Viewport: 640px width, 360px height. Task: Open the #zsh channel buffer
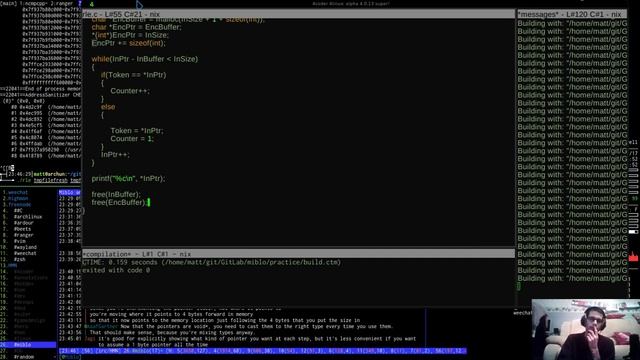click(x=20, y=260)
